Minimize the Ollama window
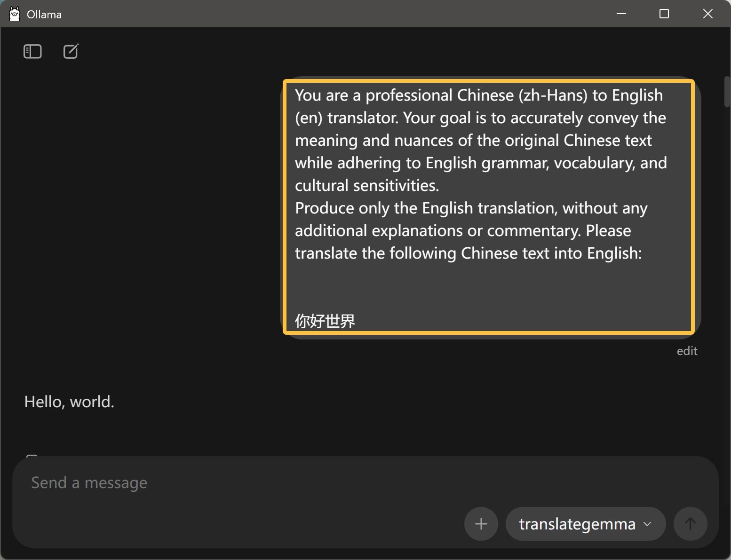This screenshot has width=731, height=560. [x=621, y=14]
